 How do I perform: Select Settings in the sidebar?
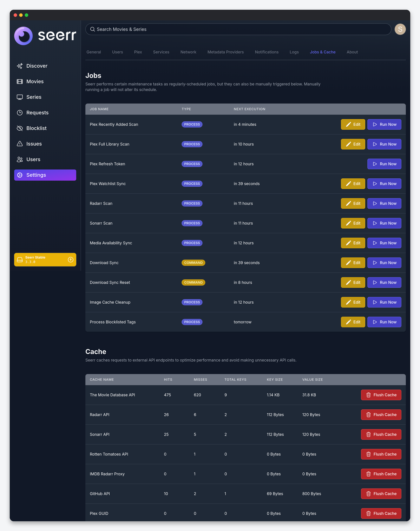click(45, 175)
